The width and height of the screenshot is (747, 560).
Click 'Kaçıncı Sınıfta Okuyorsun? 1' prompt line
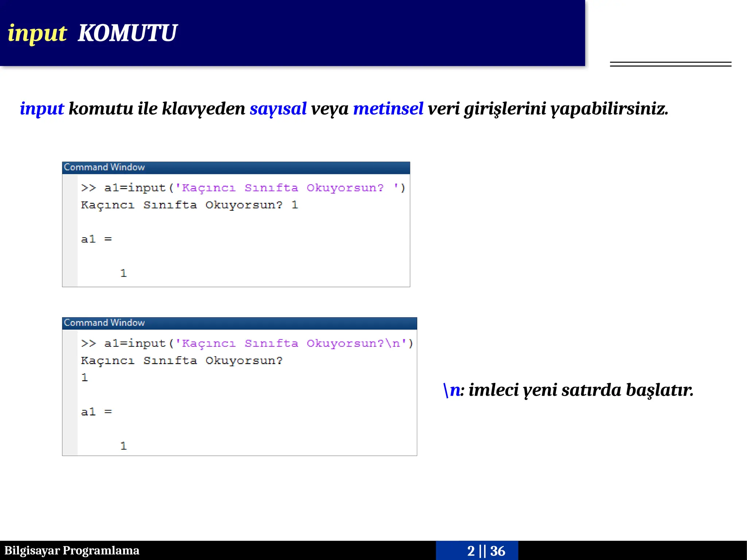pyautogui.click(x=189, y=205)
